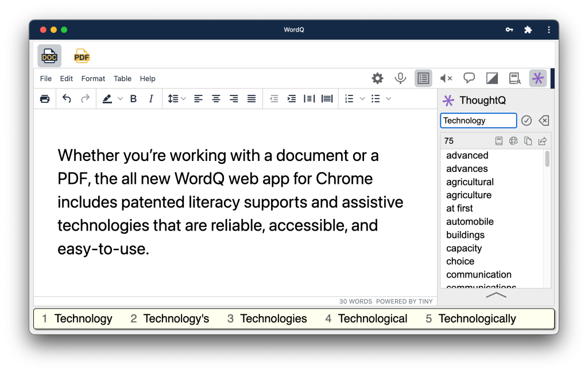This screenshot has height=373, width=588.
Task: Click the ThoughtQ search input field
Action: click(478, 121)
